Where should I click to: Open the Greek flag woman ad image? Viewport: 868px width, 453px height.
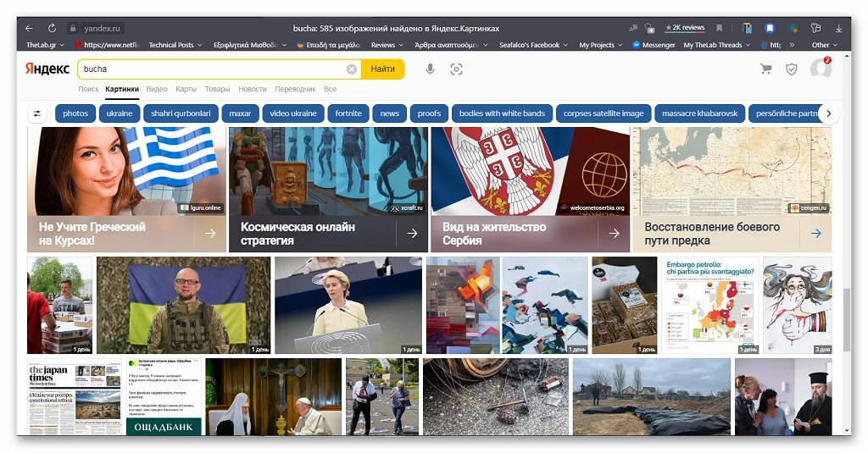(x=126, y=171)
